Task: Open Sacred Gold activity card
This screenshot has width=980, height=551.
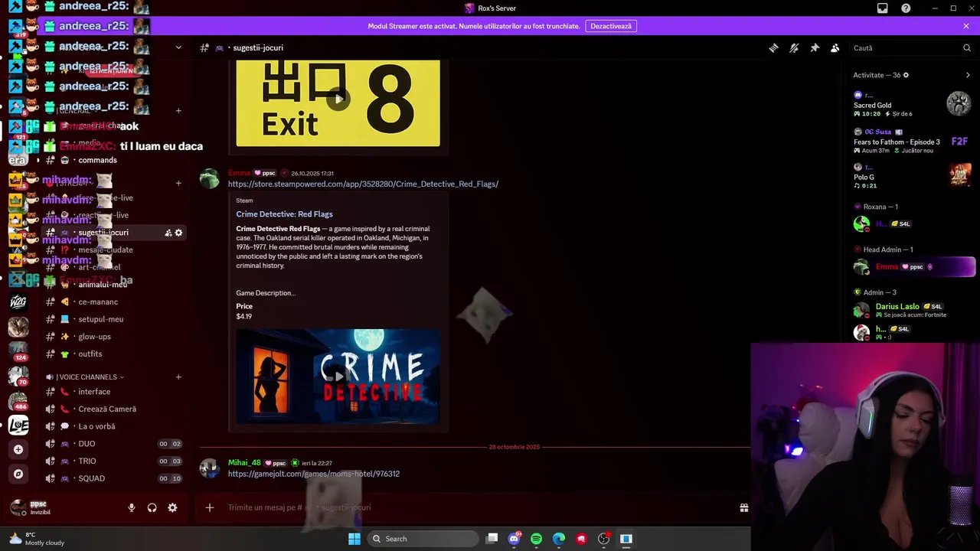Action: 913,104
